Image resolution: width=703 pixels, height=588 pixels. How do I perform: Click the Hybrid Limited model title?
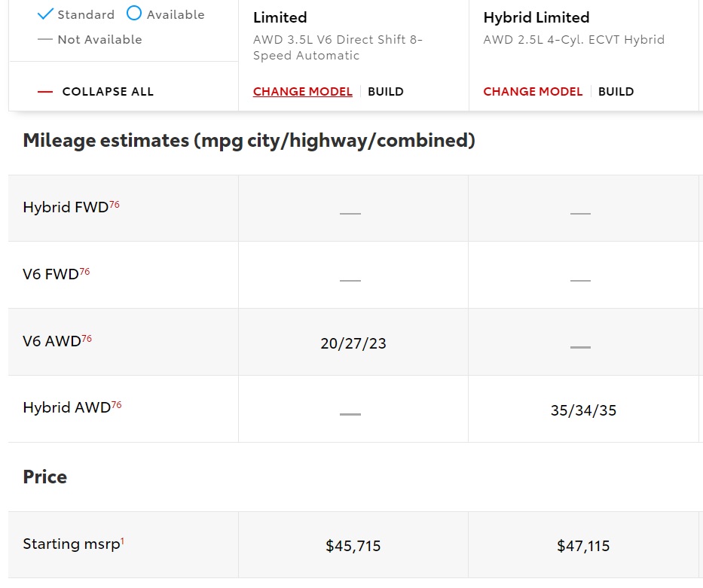(536, 17)
